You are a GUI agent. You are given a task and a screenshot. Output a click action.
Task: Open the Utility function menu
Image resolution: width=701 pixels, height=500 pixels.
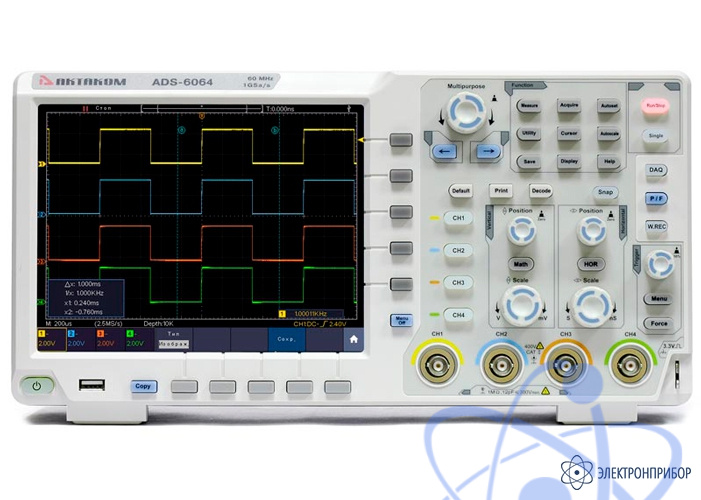tap(529, 133)
